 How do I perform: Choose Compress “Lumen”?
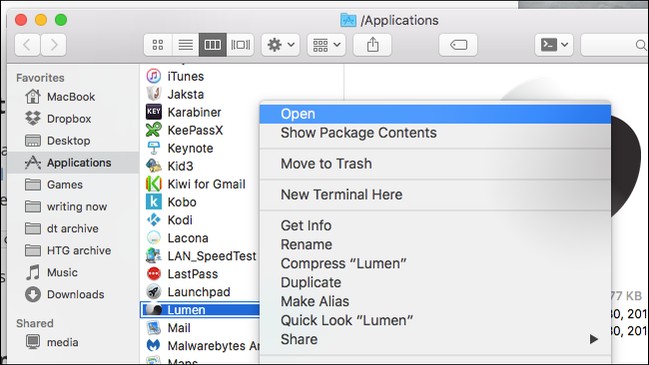pyautogui.click(x=435, y=264)
